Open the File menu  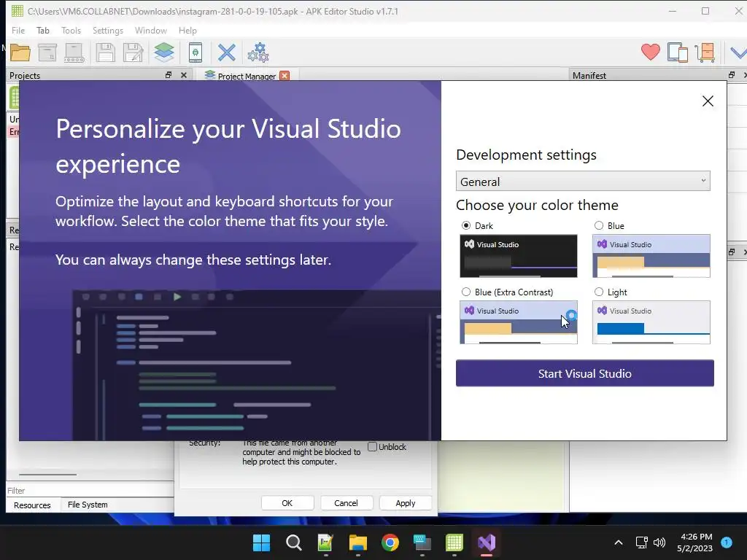(x=18, y=31)
